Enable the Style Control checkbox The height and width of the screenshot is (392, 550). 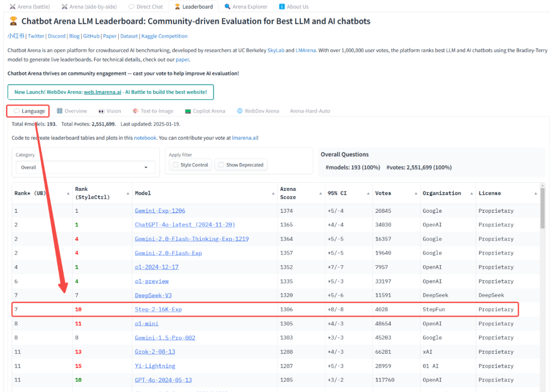[176, 165]
